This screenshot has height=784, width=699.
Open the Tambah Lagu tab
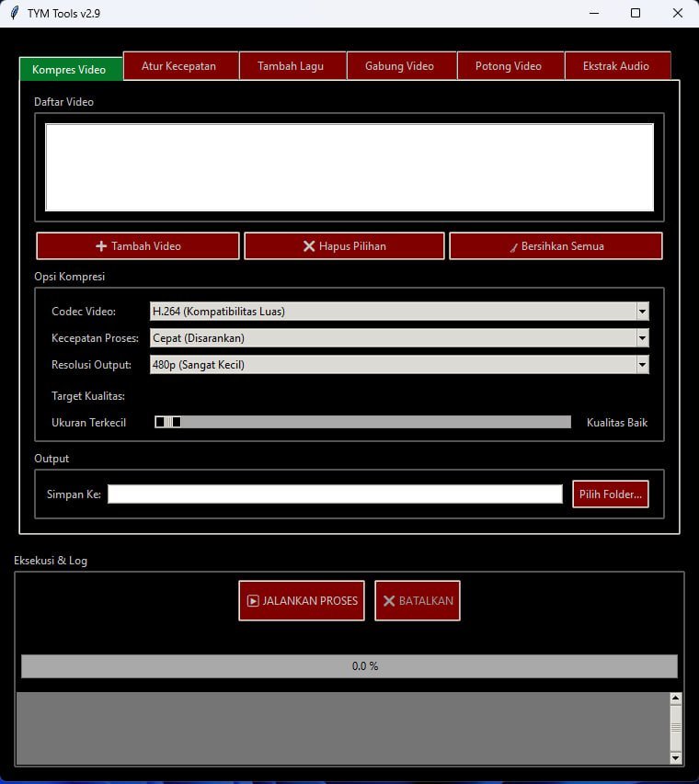[291, 66]
